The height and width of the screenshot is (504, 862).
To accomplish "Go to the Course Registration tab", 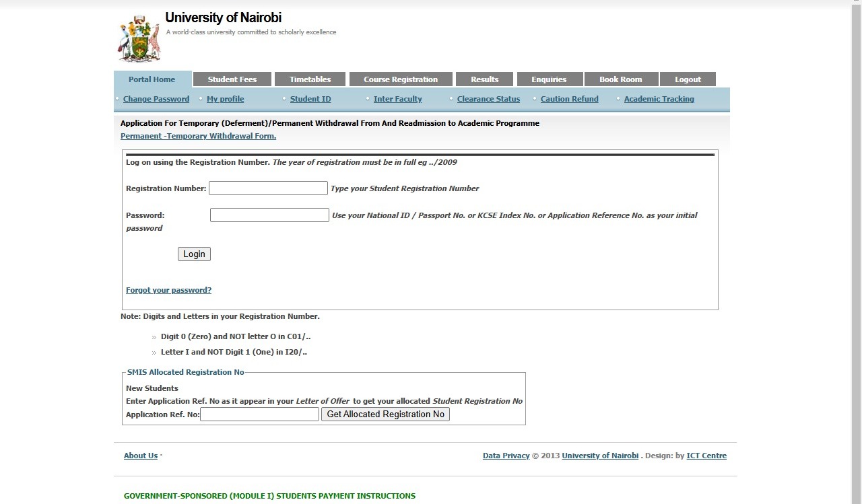I will [x=401, y=79].
